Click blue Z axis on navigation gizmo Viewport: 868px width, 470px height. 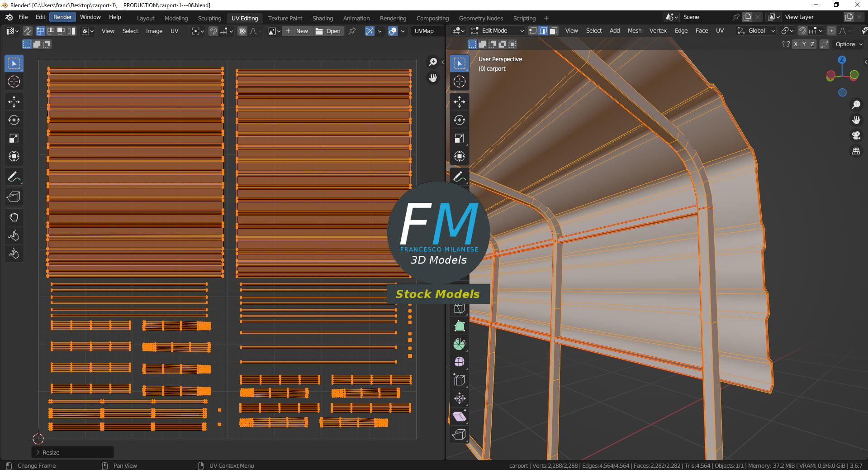(x=842, y=60)
